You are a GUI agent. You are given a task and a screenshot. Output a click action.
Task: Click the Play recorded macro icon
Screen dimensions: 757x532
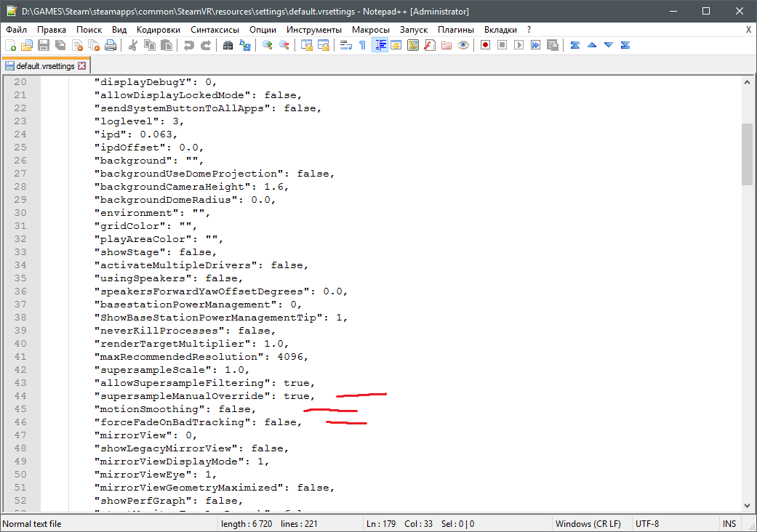coord(518,45)
